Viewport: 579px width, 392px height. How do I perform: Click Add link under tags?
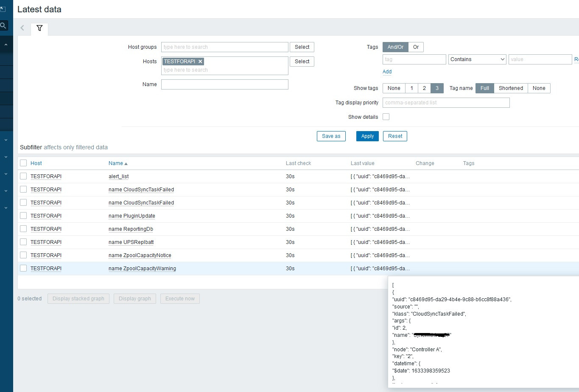tap(387, 72)
